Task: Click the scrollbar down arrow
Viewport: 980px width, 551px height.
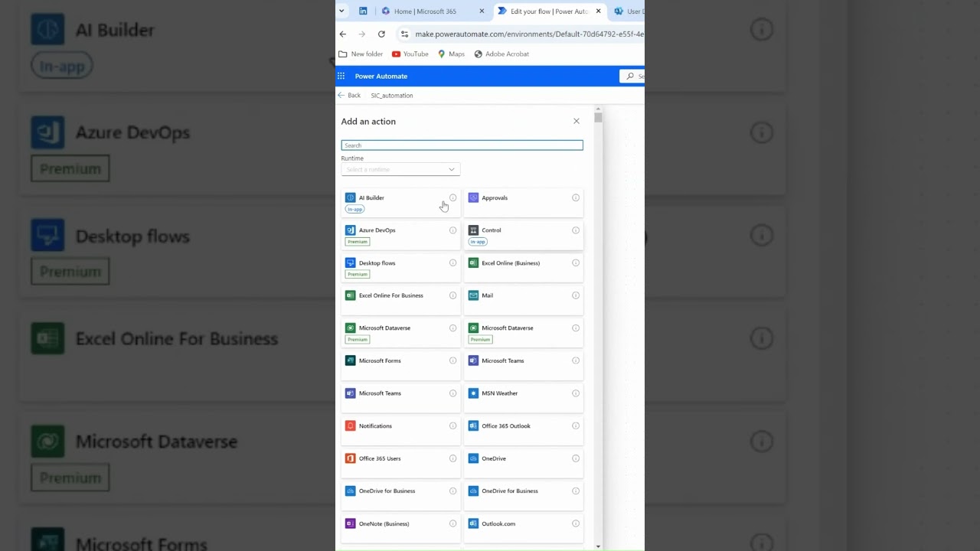Action: 598,546
